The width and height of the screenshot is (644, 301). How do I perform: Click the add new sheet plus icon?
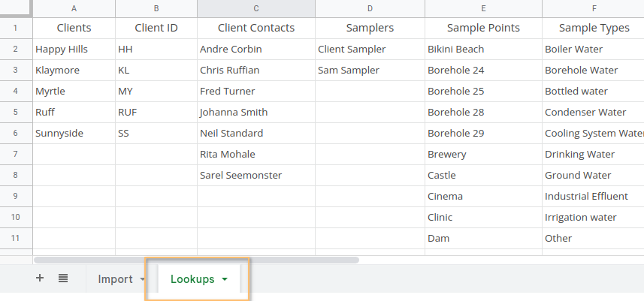point(40,278)
